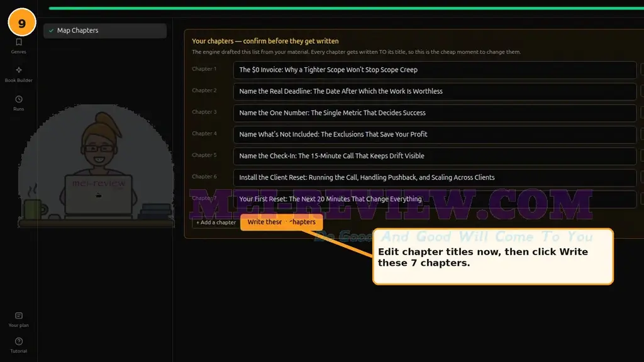
Task: Open the Runs clock icon
Action: pyautogui.click(x=19, y=99)
